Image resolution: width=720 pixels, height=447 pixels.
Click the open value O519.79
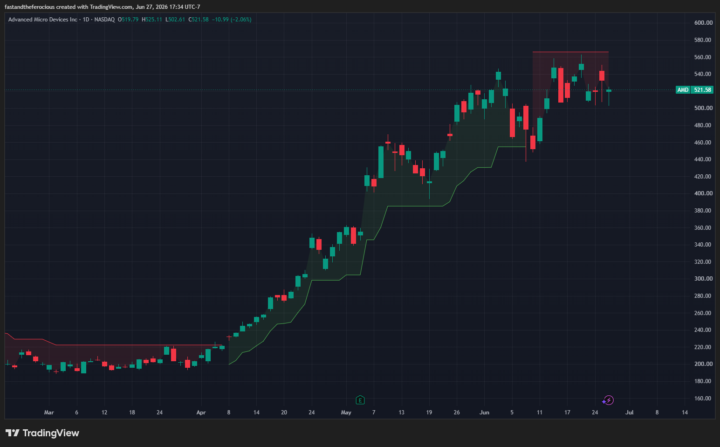pyautogui.click(x=128, y=20)
